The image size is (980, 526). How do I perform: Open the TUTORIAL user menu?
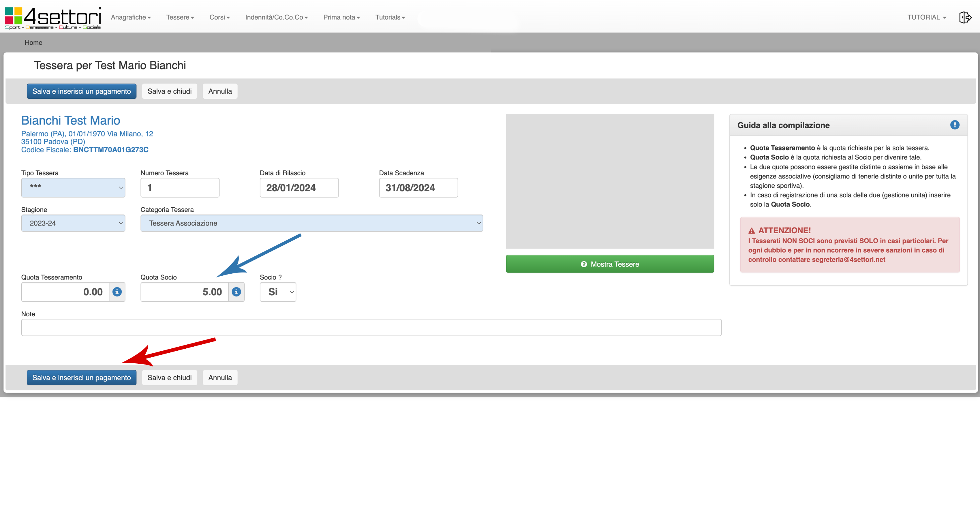pos(926,18)
